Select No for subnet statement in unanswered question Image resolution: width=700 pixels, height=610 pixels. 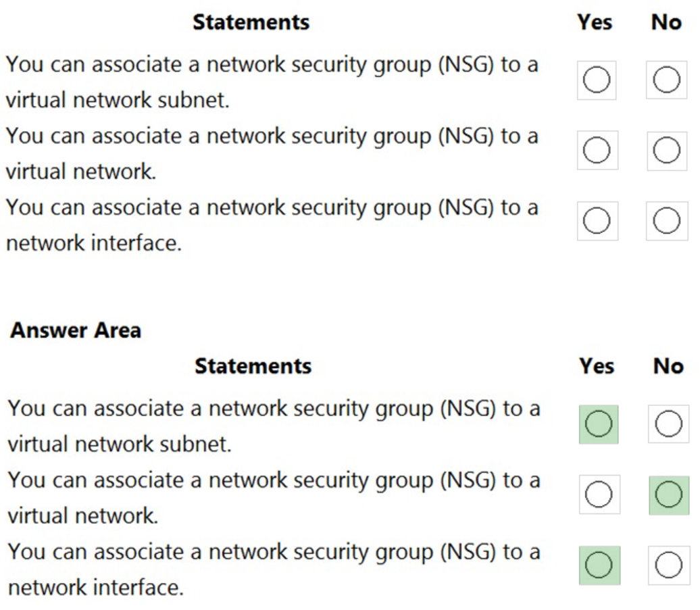[666, 81]
